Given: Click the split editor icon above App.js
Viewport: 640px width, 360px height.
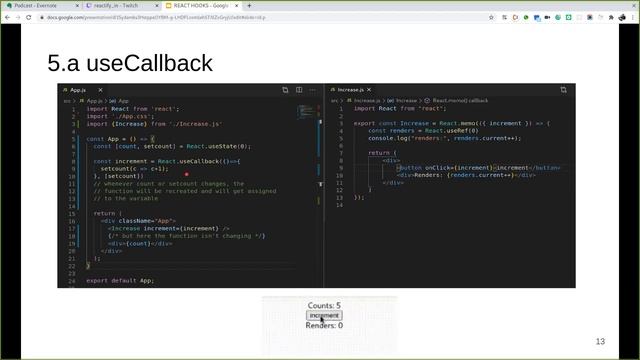Looking at the screenshot, I should pyautogui.click(x=299, y=90).
